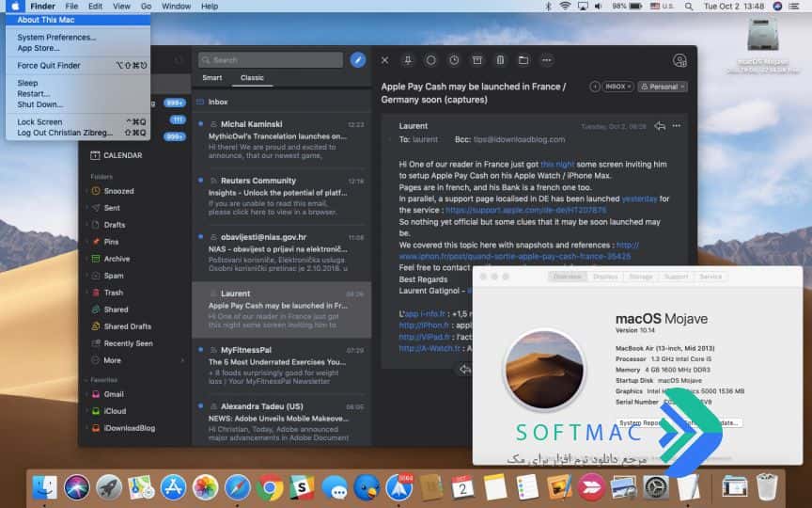812x508 pixels.
Task: Open the Shared folder
Action: 110,310
